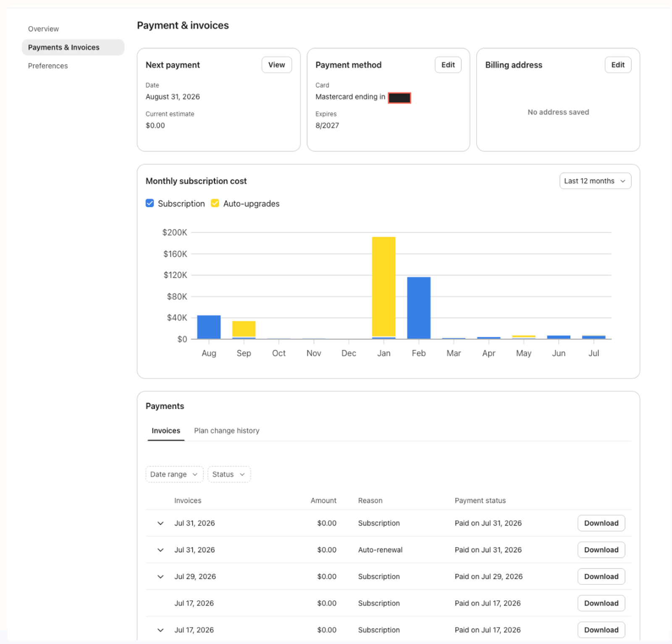Click the Invoices column header

[x=188, y=501]
